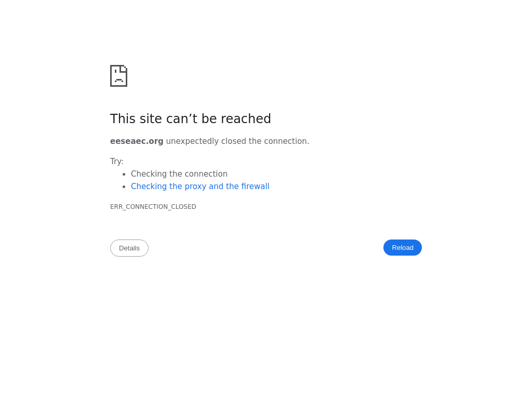The image size is (532, 399).
Task: Open the proxy and firewall link
Action: 200,187
